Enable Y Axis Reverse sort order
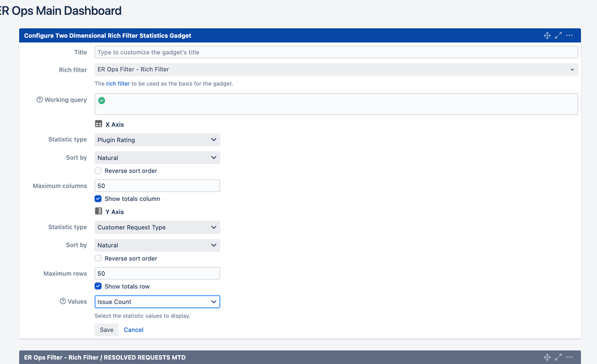Image resolution: width=597 pixels, height=364 pixels. click(98, 258)
